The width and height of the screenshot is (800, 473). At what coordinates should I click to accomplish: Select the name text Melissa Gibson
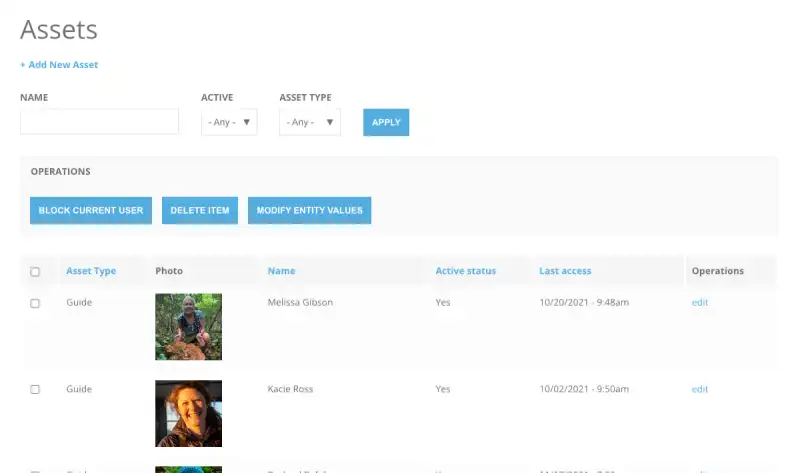300,302
